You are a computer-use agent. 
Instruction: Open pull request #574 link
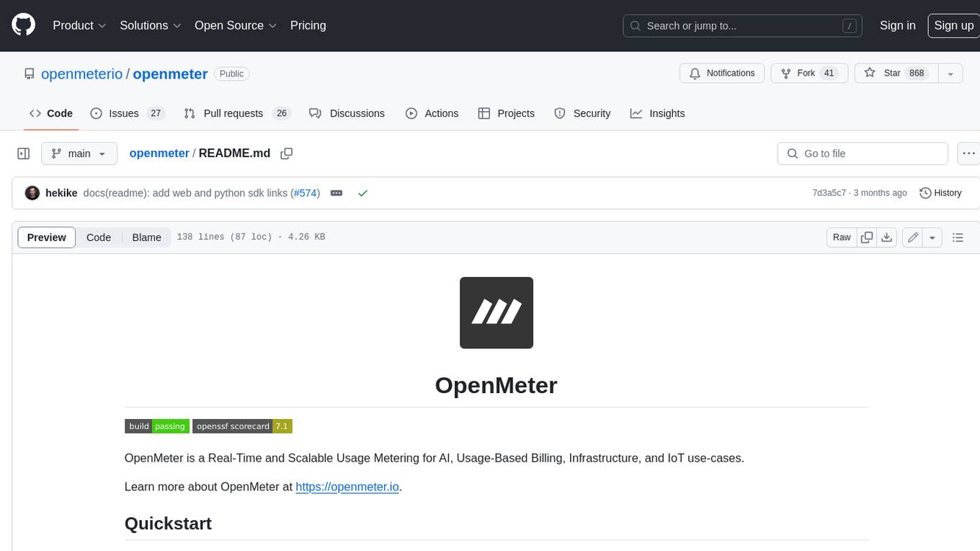coord(306,193)
